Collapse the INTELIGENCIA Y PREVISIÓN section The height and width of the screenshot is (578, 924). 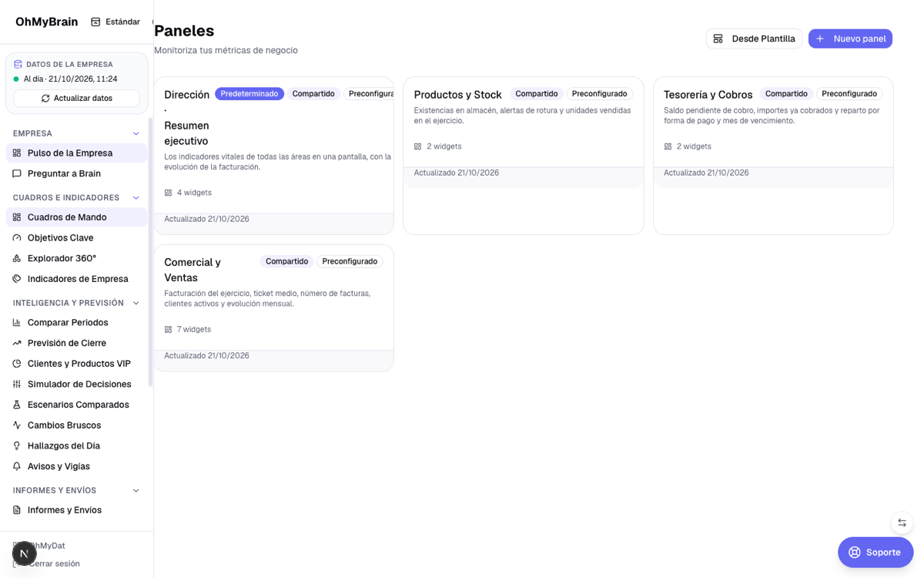click(x=136, y=303)
